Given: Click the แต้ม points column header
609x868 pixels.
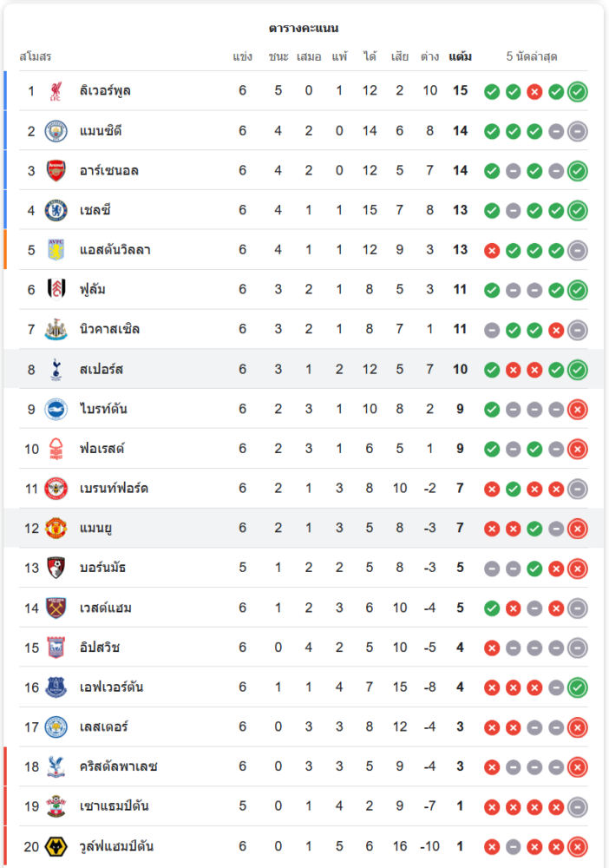Looking at the screenshot, I should coord(460,57).
